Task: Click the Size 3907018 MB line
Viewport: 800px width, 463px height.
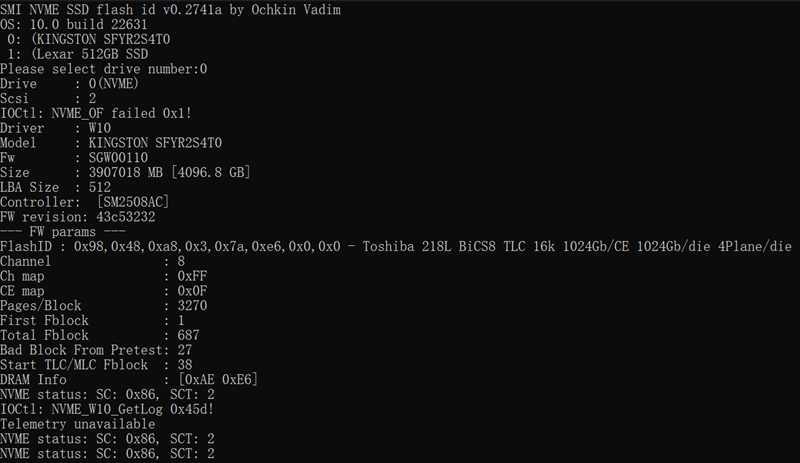Action: (125, 174)
